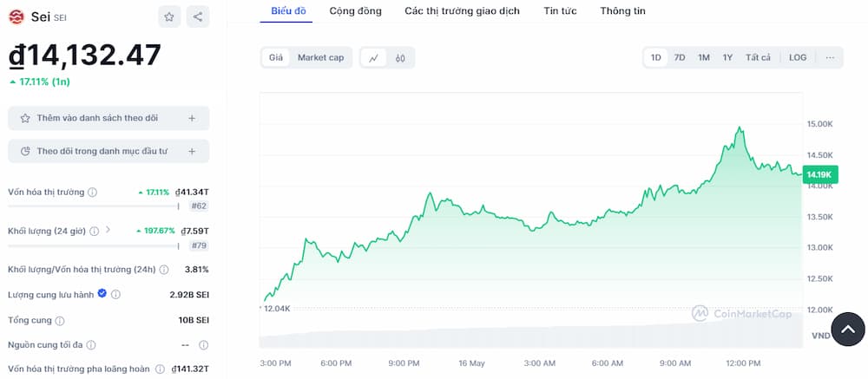Toggle the LOG scale option
The height and width of the screenshot is (379, 868).
798,58
